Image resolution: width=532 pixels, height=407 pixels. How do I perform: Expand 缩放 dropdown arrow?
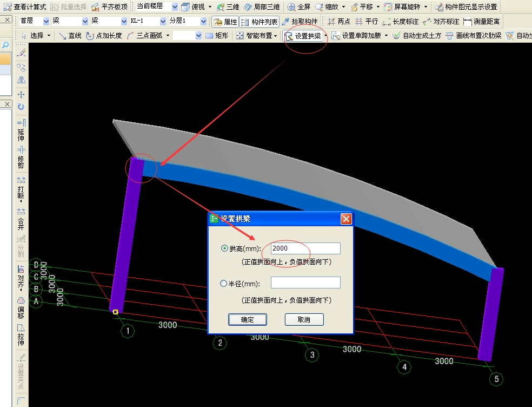343,7
